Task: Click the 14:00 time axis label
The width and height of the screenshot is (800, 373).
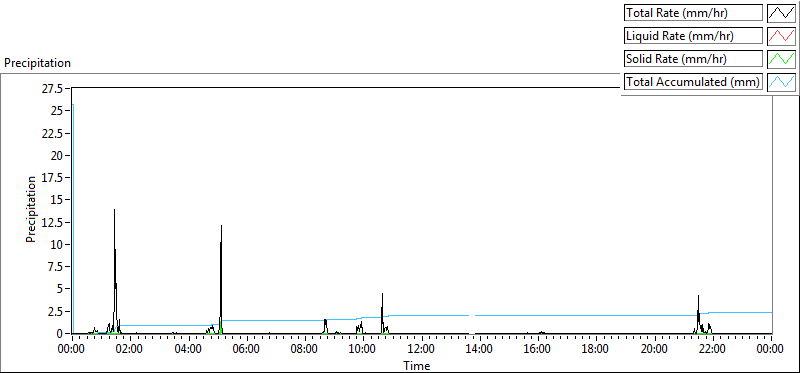Action: pyautogui.click(x=479, y=350)
